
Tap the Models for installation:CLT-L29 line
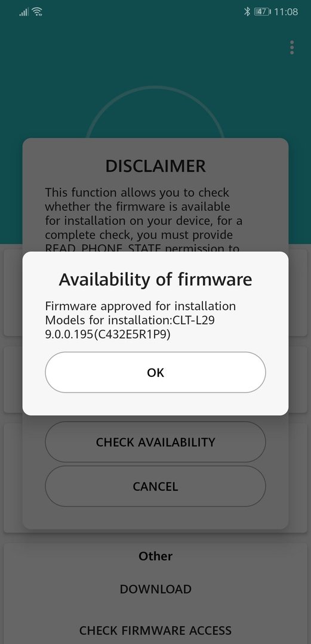(130, 320)
